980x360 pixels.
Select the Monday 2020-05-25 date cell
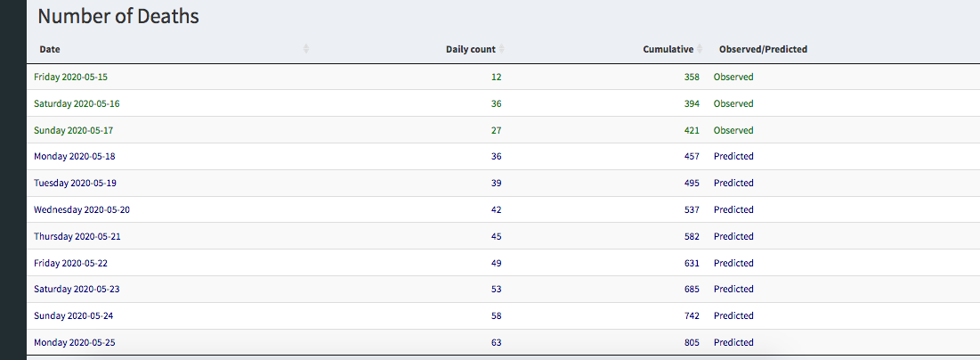tap(75, 342)
